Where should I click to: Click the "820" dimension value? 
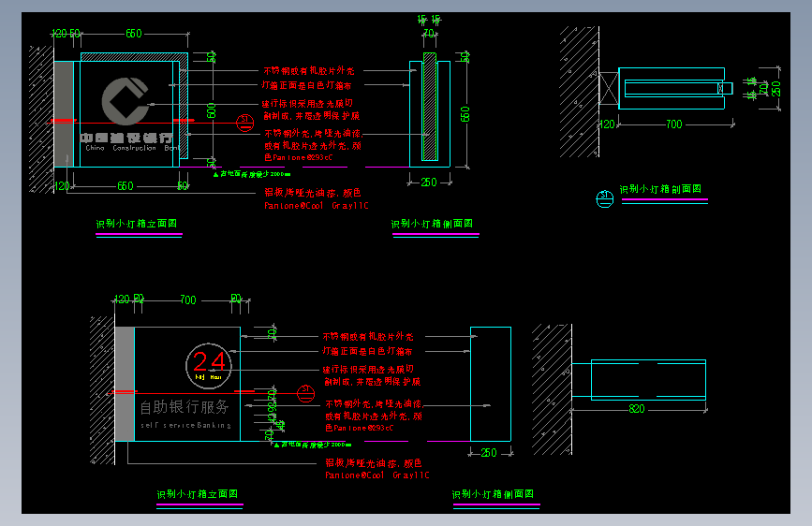click(637, 409)
